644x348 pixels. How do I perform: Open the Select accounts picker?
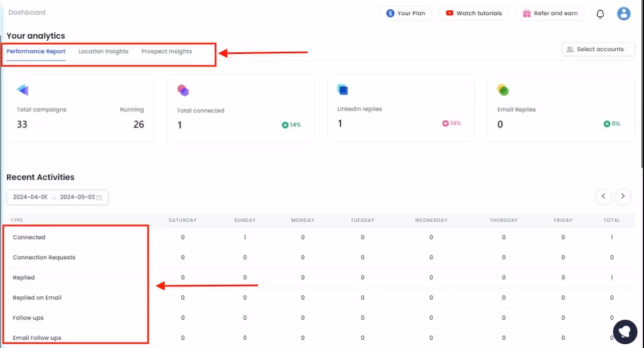coord(598,48)
